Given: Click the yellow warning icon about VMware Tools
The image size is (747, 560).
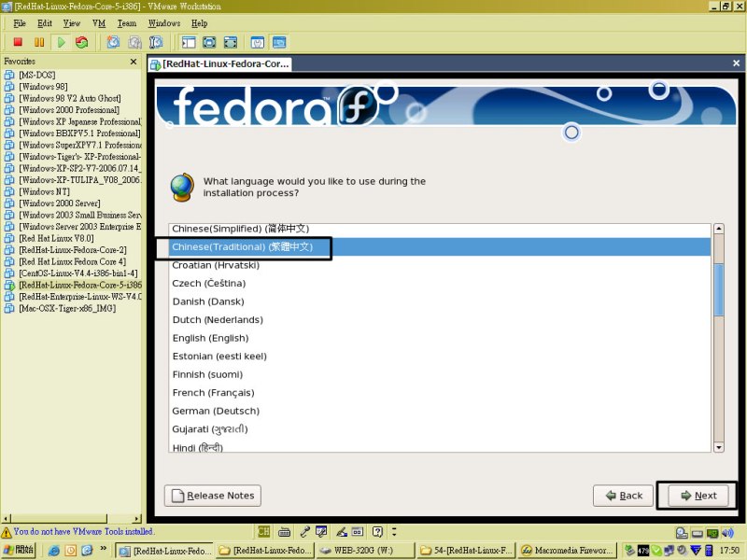Looking at the screenshot, I should click(x=7, y=532).
